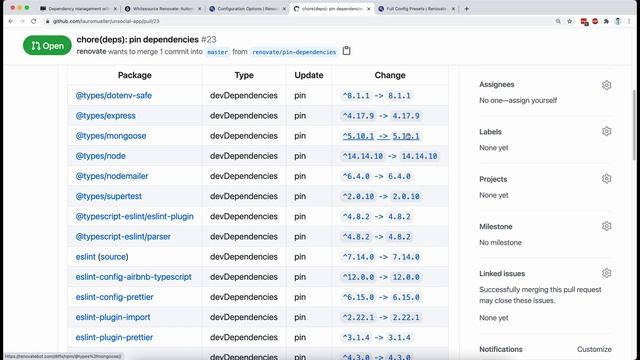Viewport: 640px width, 360px height.
Task: Open the @typescript-eslint/eslint-plugin package link
Action: point(135,216)
